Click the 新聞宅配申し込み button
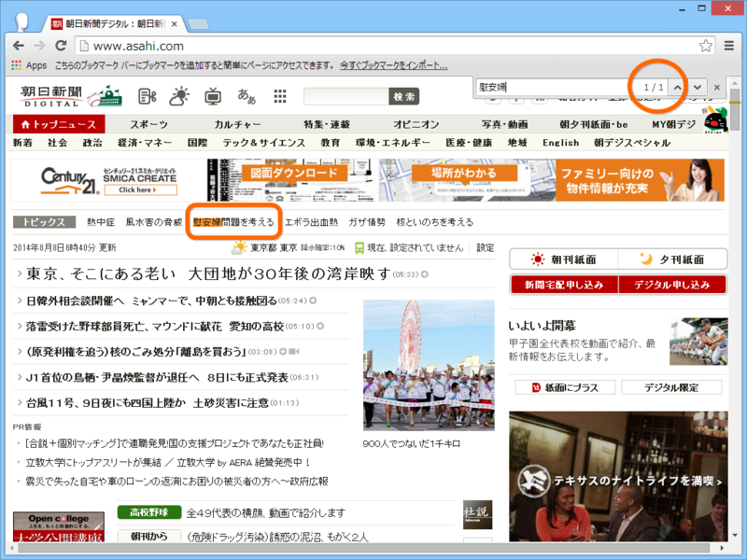Viewport: 747px width, 560px height. tap(564, 285)
